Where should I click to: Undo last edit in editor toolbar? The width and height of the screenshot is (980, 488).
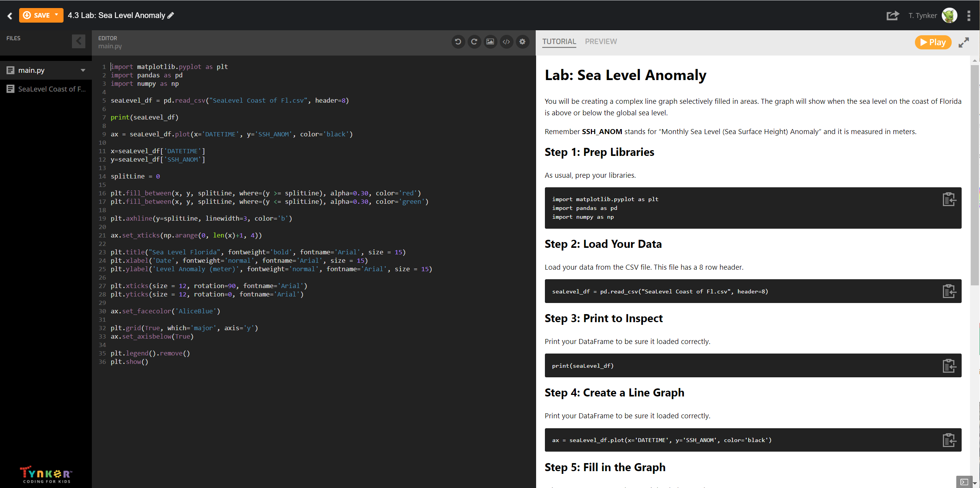point(458,42)
